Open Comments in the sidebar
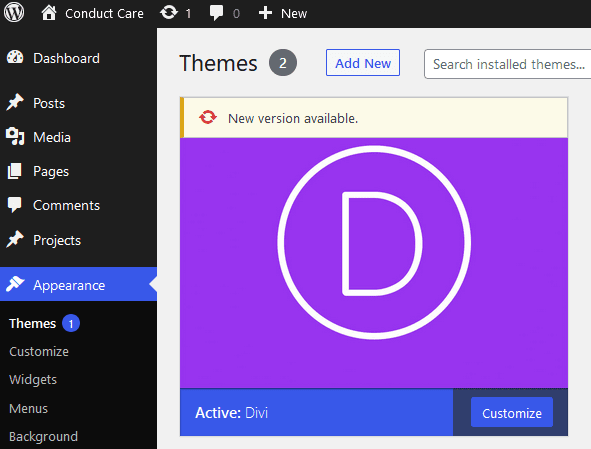Viewport: 591px width, 449px height. pyautogui.click(x=67, y=205)
